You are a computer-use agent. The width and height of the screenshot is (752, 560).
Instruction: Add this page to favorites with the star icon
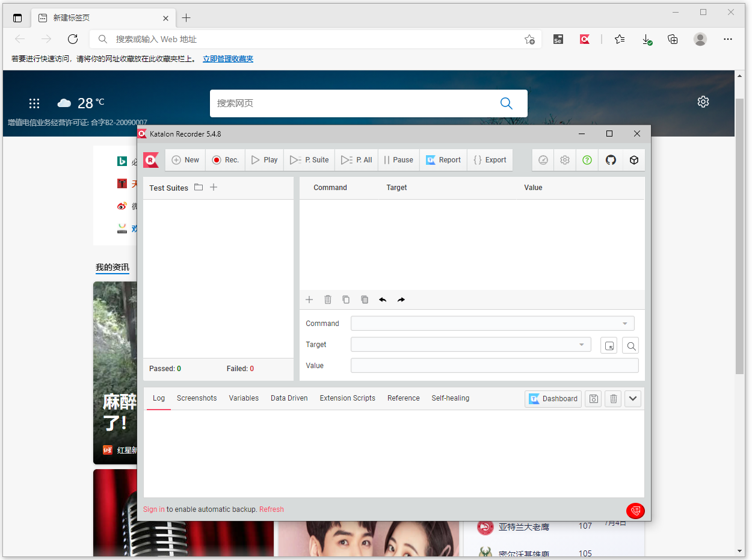[529, 39]
